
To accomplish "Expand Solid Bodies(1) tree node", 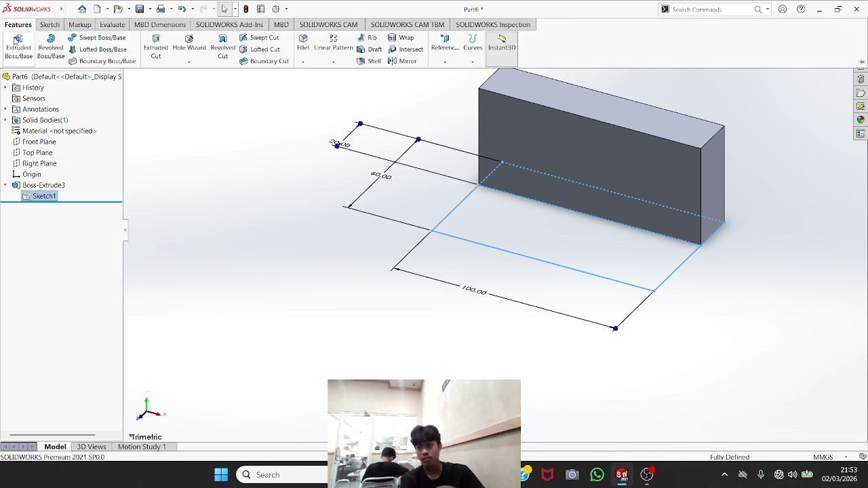I will click(x=5, y=120).
